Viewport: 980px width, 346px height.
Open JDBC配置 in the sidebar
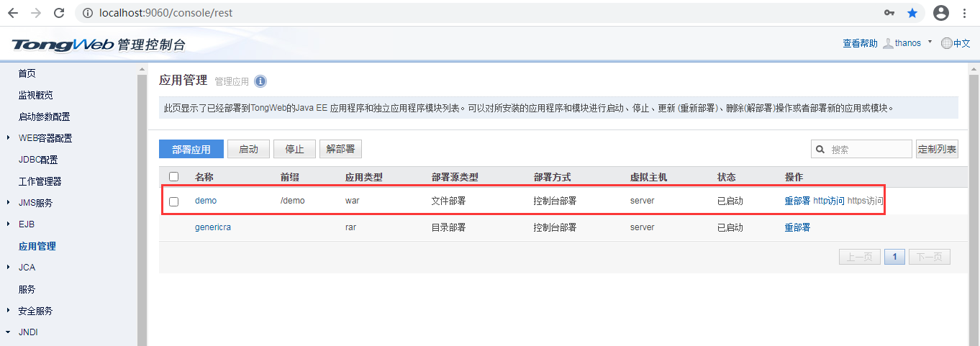click(38, 160)
